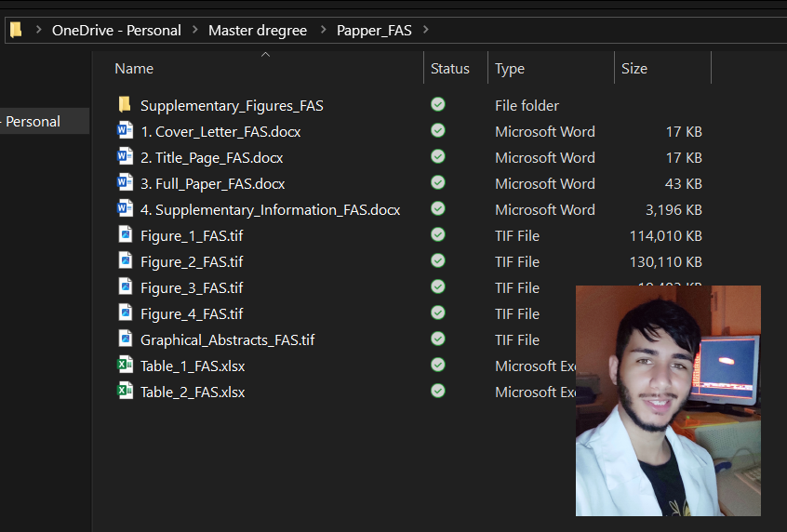The width and height of the screenshot is (787, 532).
Task: Select Personal in the navigation pane
Action: coord(33,122)
